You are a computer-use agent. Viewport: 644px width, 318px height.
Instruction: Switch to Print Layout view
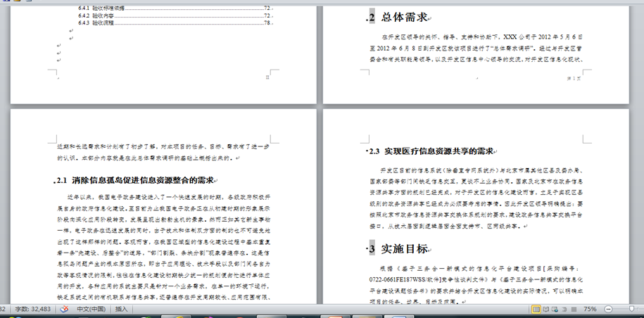pos(536,309)
